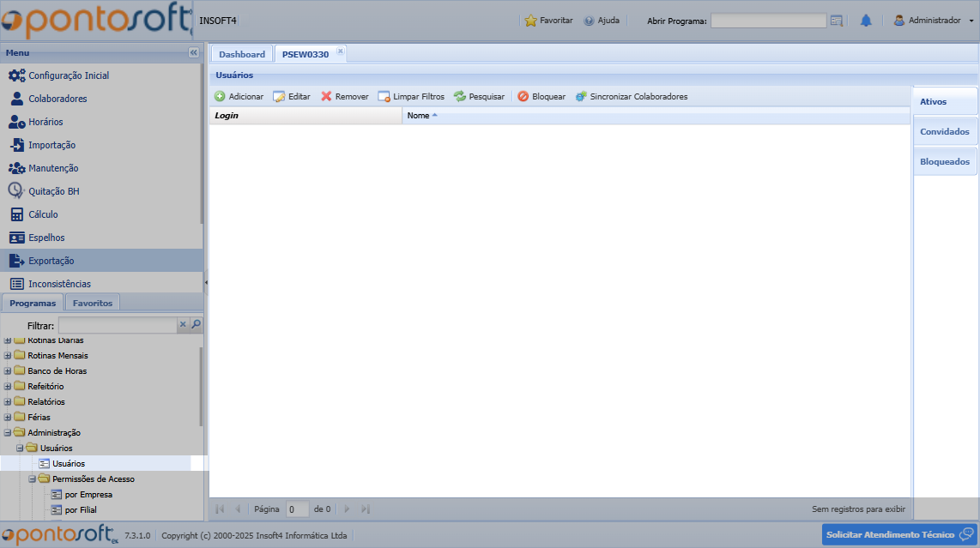Click Solicitar Atendimento Técnico button
This screenshot has width=980, height=548.
[898, 535]
